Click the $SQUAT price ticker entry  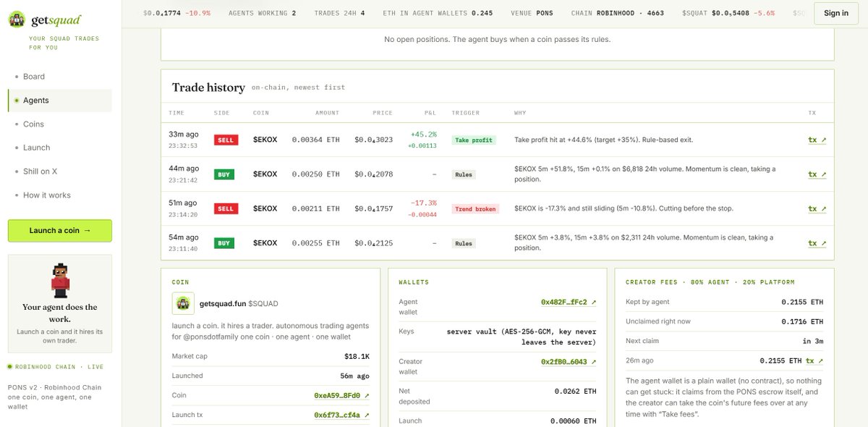tap(729, 13)
